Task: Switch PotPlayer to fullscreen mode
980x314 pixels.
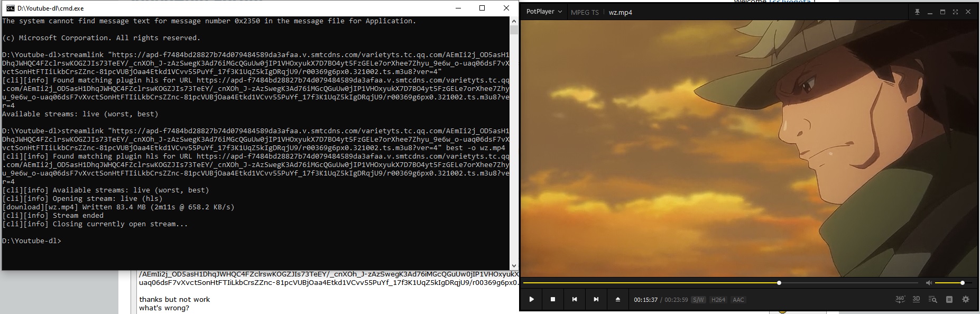Action: pyautogui.click(x=955, y=12)
